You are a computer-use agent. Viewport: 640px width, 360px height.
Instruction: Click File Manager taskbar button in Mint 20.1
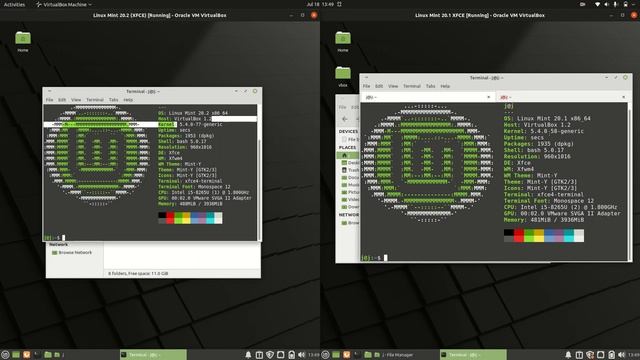[x=394, y=355]
